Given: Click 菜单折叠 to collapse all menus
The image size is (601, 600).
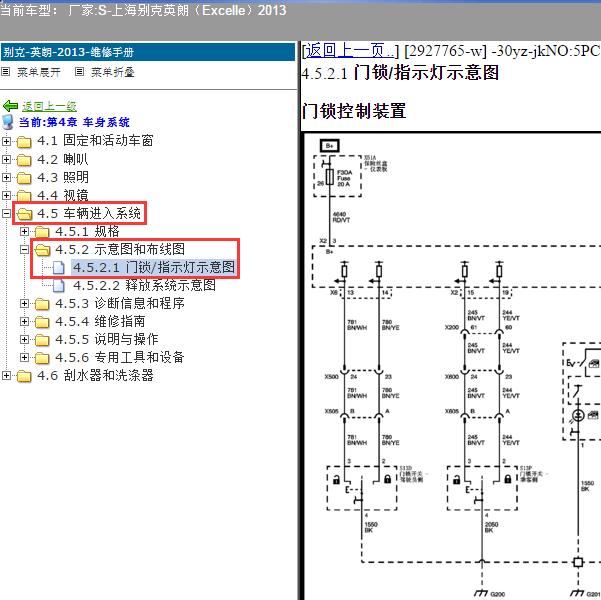Looking at the screenshot, I should (x=113, y=72).
